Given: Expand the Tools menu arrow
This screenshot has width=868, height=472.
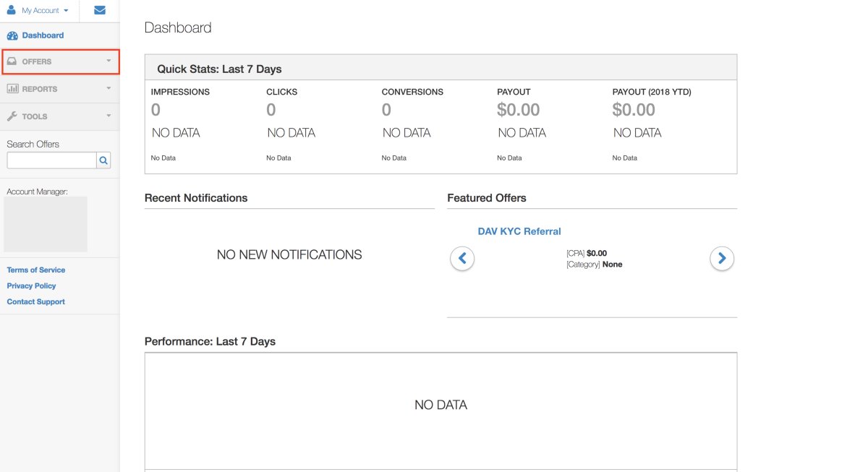Looking at the screenshot, I should [x=109, y=116].
